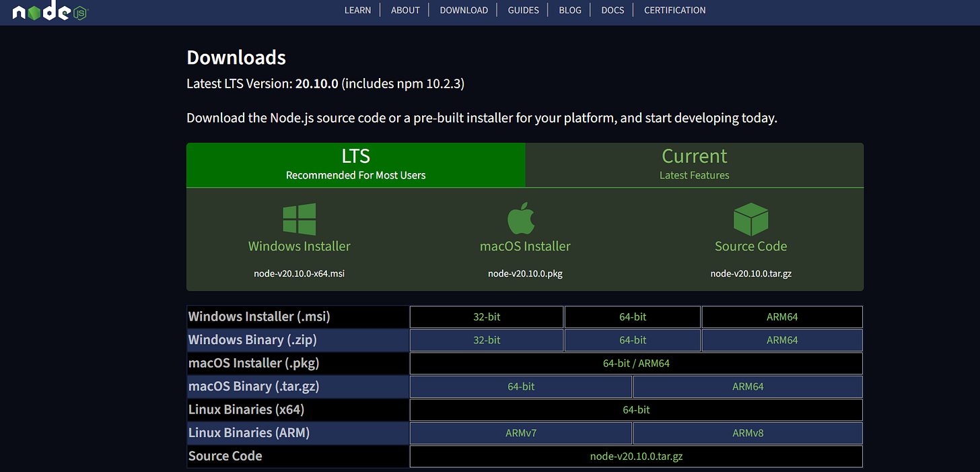Click ARMv7 Linux Binaries link
The height and width of the screenshot is (472, 980).
coord(521,433)
